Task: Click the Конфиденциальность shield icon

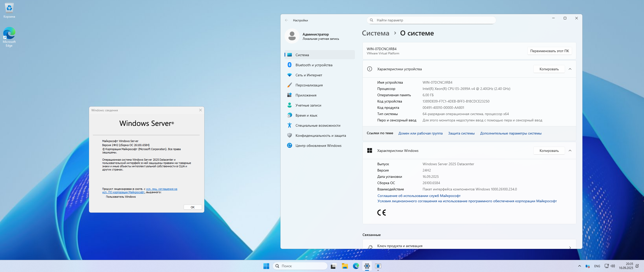Action: [x=290, y=135]
